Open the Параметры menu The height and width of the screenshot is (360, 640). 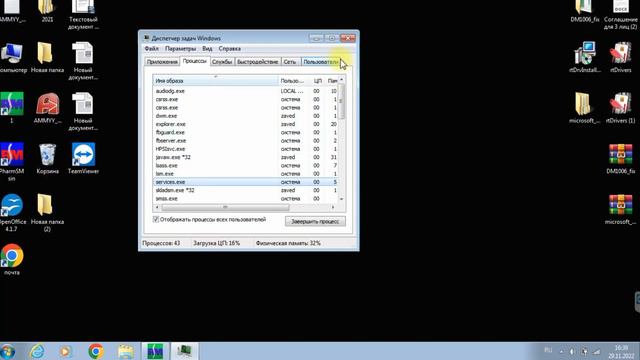coord(180,49)
